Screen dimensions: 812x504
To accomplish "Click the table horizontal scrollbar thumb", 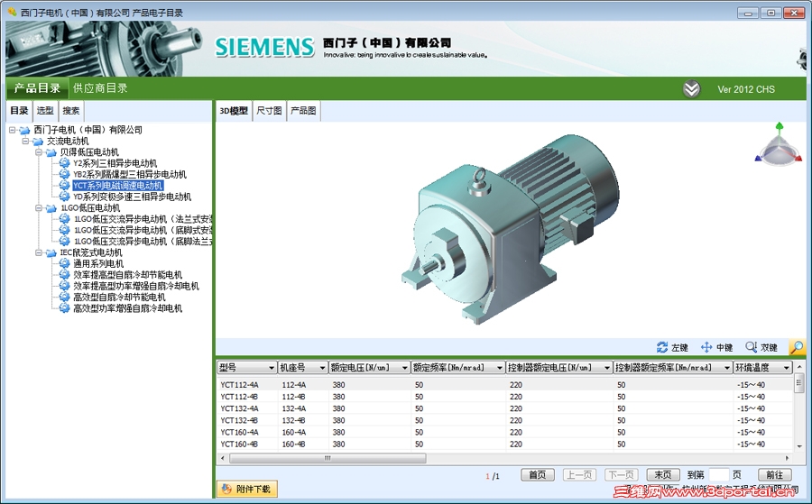I will 328,458.
